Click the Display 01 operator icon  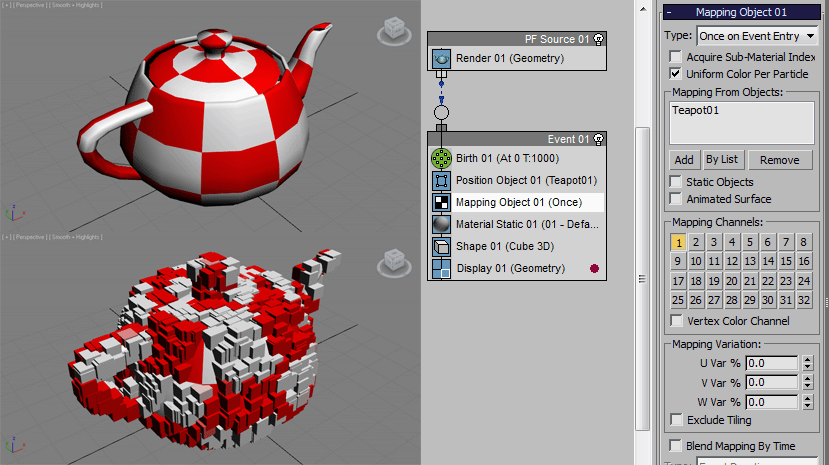(x=441, y=268)
